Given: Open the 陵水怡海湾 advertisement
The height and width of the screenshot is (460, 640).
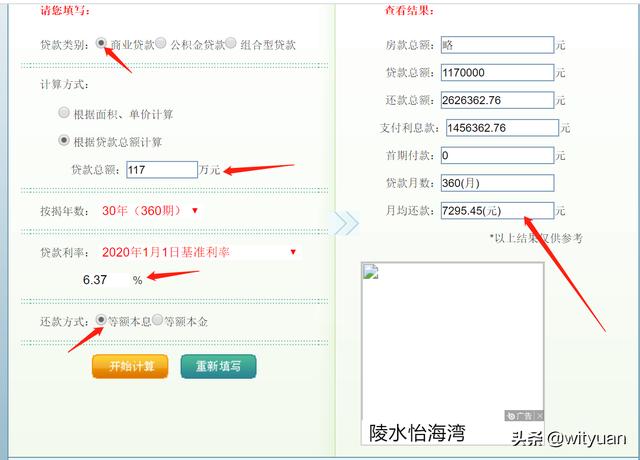Looking at the screenshot, I should pyautogui.click(x=417, y=433).
